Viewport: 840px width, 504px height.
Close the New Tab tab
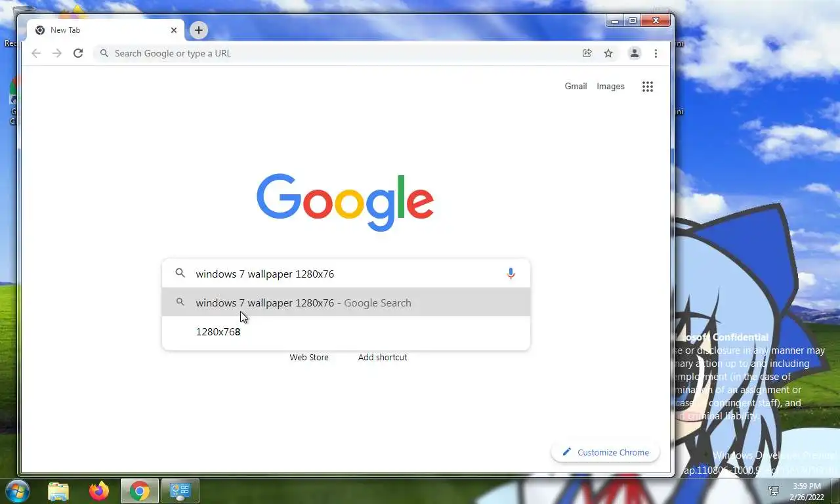(x=174, y=30)
